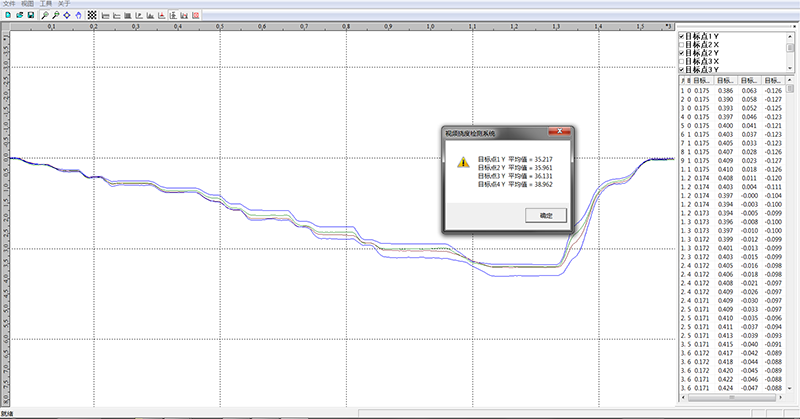Viewport: 800px width, 419px height.
Task: Click the warning icon in the dialog
Action: (463, 162)
